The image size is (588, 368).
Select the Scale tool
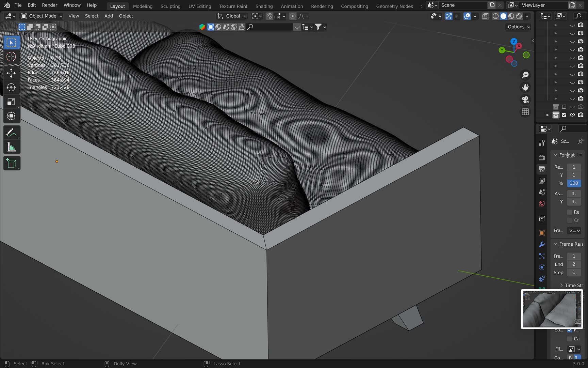[11, 102]
